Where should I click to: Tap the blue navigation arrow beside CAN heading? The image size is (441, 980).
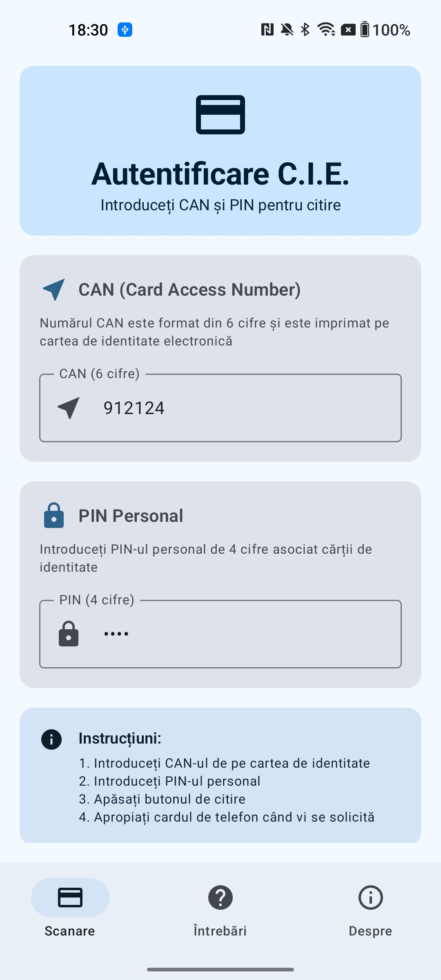(x=54, y=290)
